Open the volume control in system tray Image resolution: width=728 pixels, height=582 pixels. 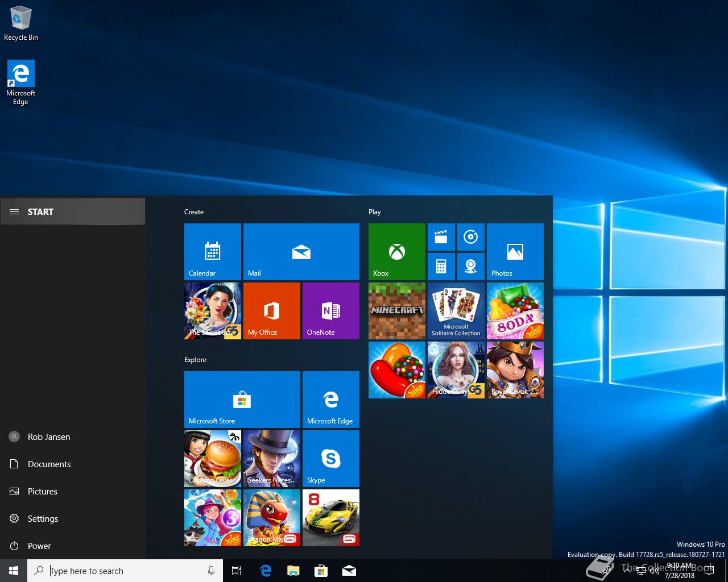[x=655, y=571]
